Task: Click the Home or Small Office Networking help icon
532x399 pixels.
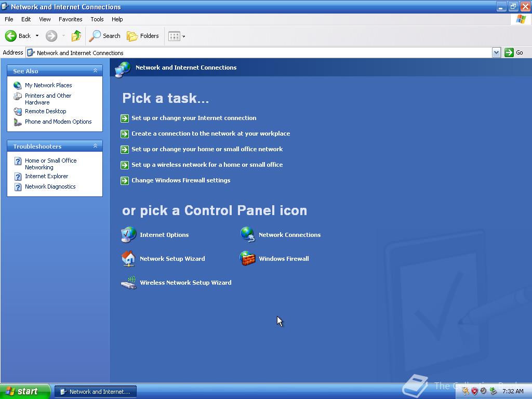Action: tap(18, 161)
